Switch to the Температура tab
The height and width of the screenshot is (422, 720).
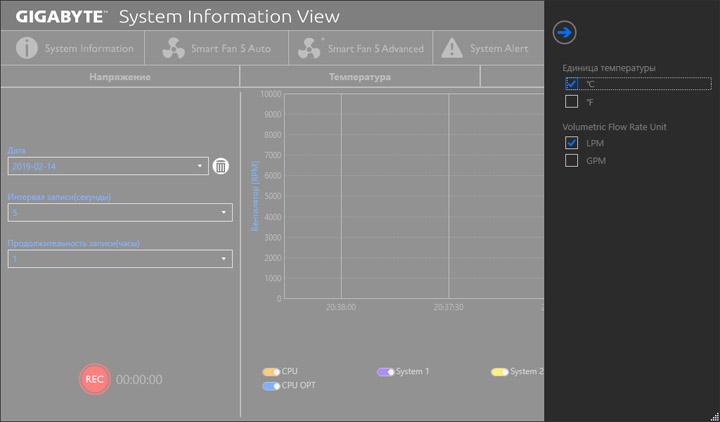360,77
